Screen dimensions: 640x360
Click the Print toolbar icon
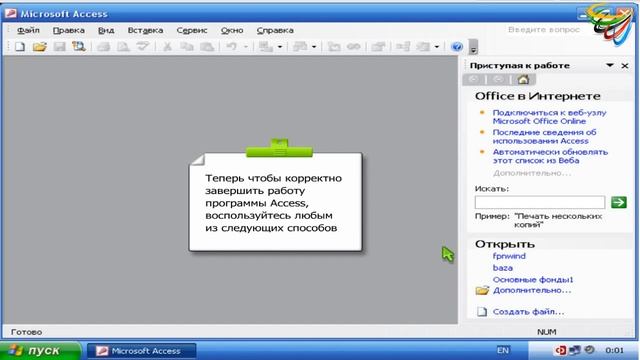point(103,47)
